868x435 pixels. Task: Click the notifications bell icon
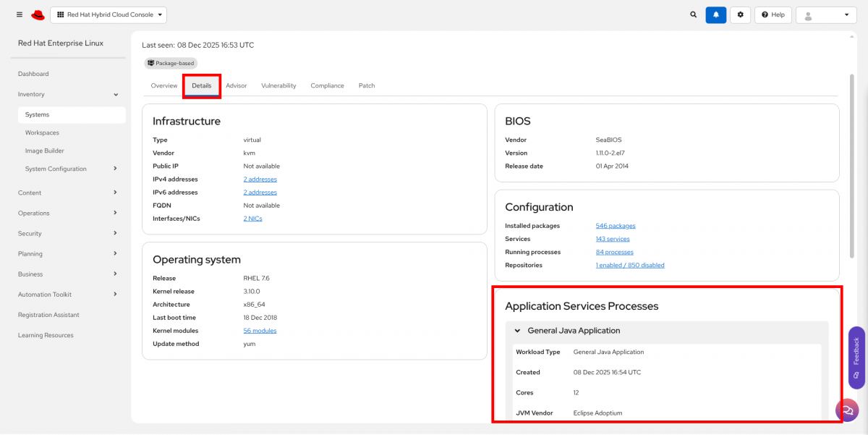pyautogui.click(x=715, y=14)
